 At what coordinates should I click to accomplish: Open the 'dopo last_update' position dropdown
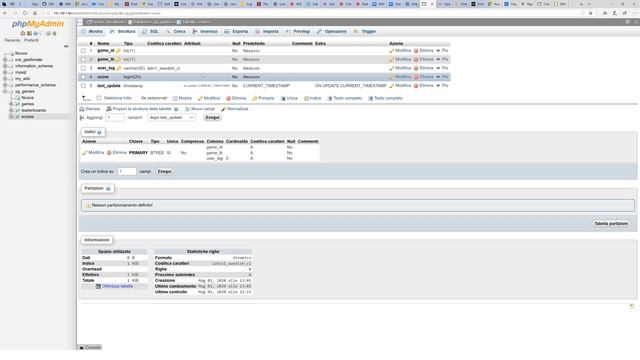[171, 118]
